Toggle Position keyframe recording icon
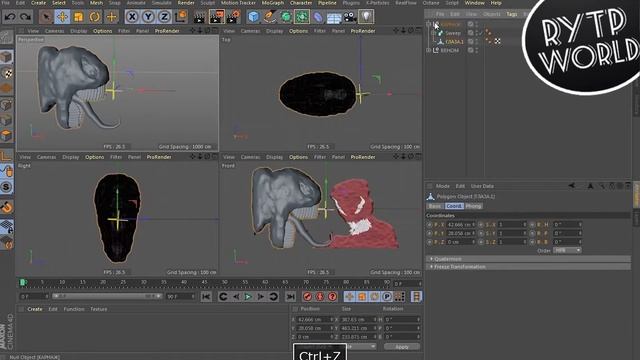This screenshot has width=640, height=360. [349, 297]
